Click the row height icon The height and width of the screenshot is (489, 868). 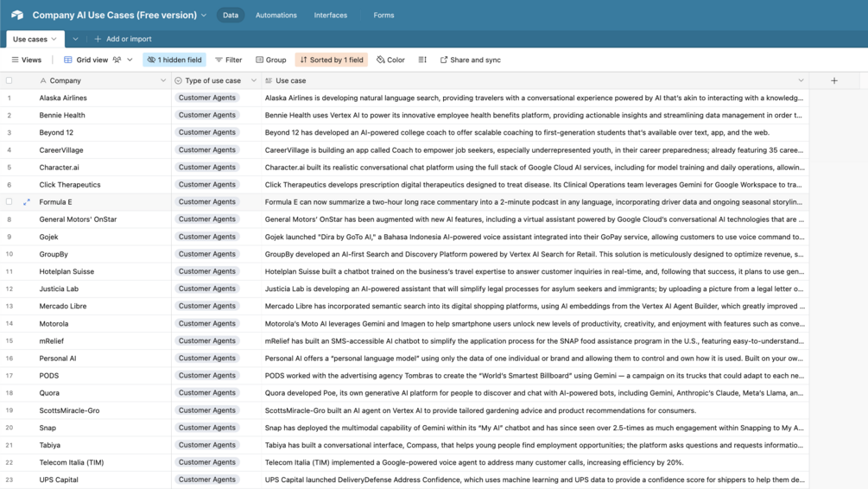click(422, 60)
